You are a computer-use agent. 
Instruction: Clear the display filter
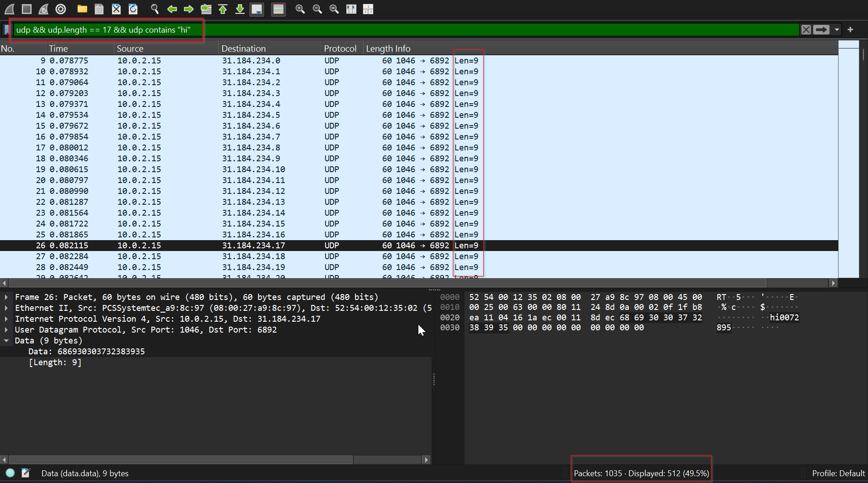[x=806, y=30]
